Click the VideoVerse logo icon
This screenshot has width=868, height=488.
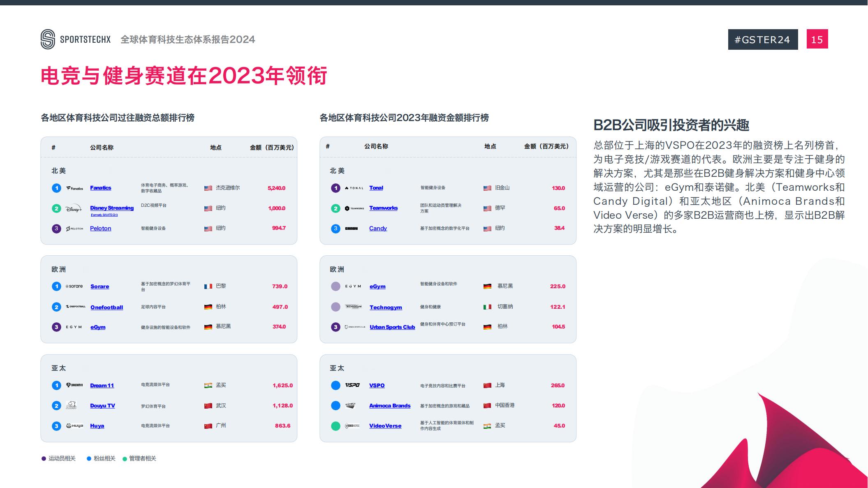pos(352,426)
